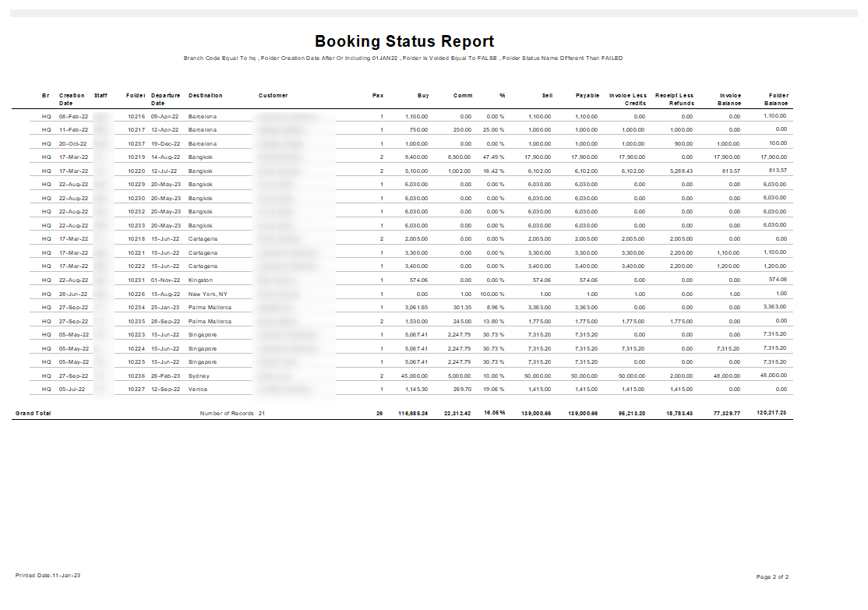Viewport: 868px width, 610px height.
Task: Select the Venice destination cell
Action: (198, 390)
